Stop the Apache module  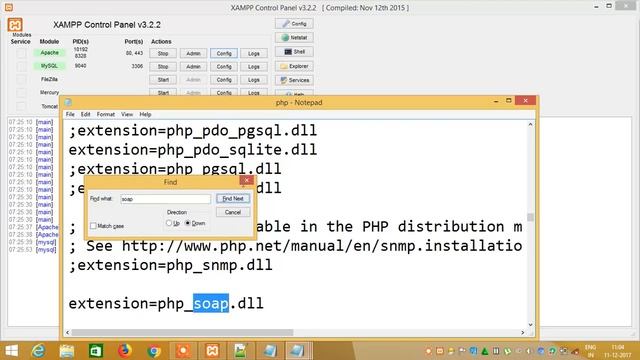click(x=163, y=53)
